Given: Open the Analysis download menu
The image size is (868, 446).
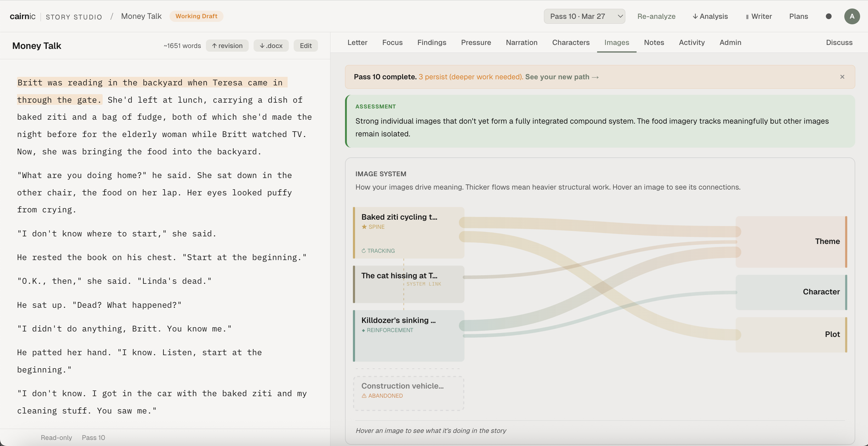Looking at the screenshot, I should (710, 16).
